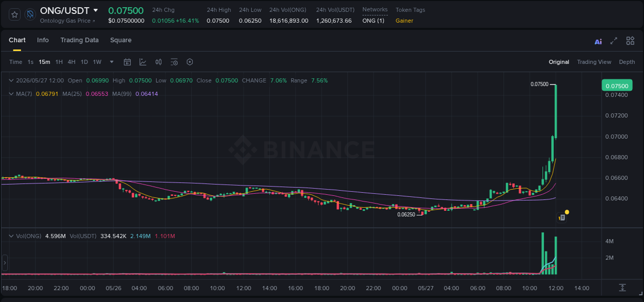Screen dimensions: 644x302
Task: Switch to the Info tab
Action: pyautogui.click(x=43, y=40)
